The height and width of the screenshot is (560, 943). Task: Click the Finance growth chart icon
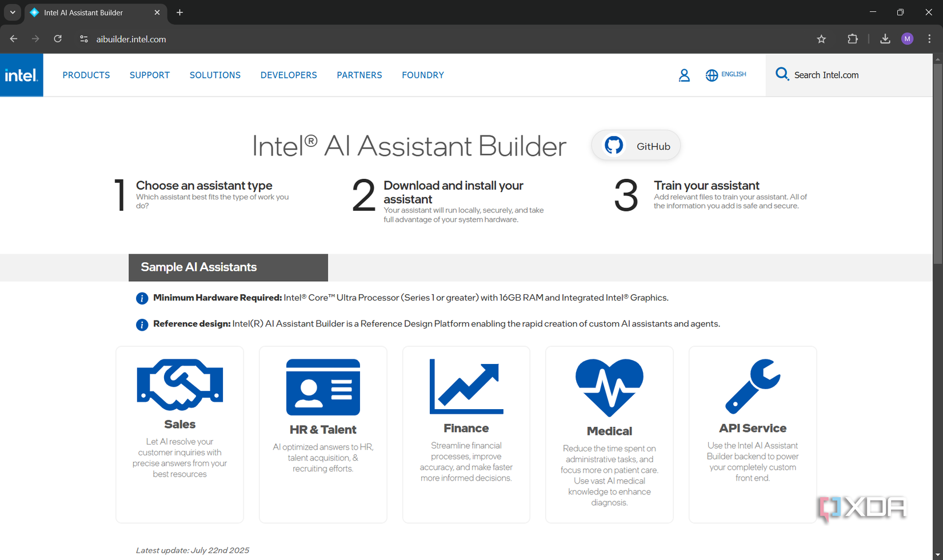coord(466,387)
